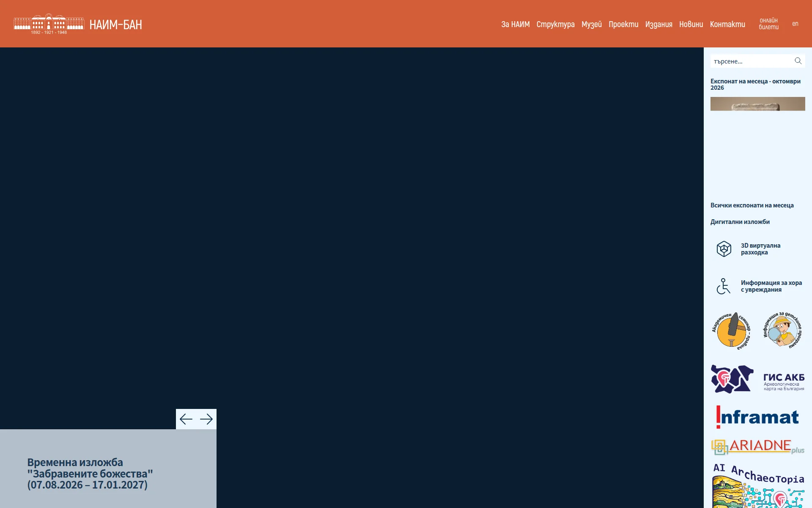Screen dimensions: 812x508
Task: Click the search magnifier icon
Action: 798,61
